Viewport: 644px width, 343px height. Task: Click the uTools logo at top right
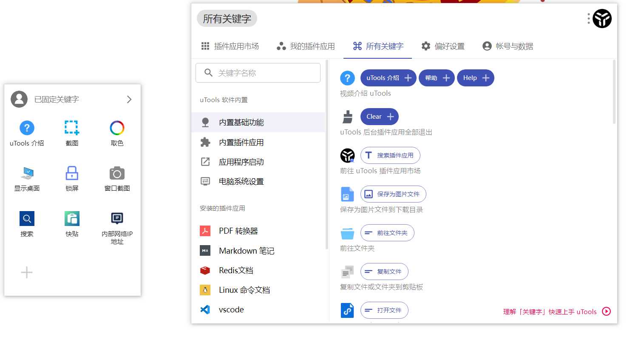coord(602,19)
